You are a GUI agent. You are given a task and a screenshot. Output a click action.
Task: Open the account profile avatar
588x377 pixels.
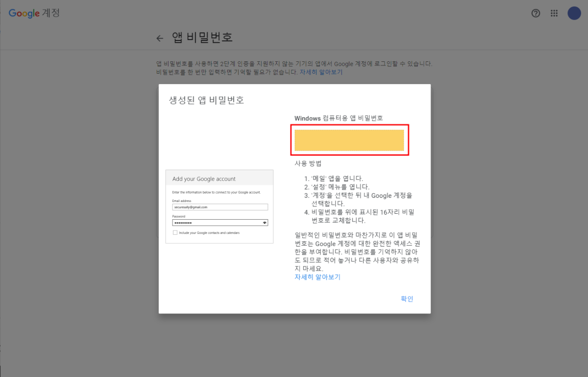point(574,13)
